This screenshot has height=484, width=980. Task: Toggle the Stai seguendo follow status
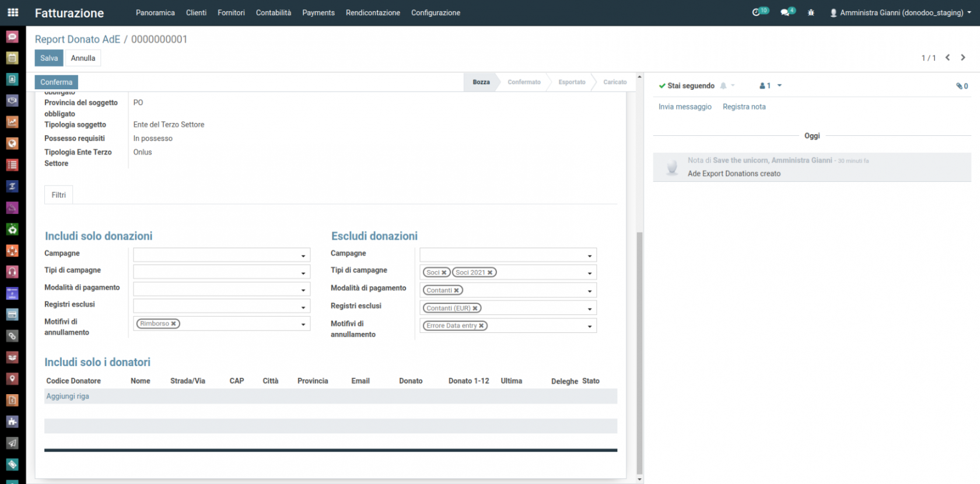point(686,86)
